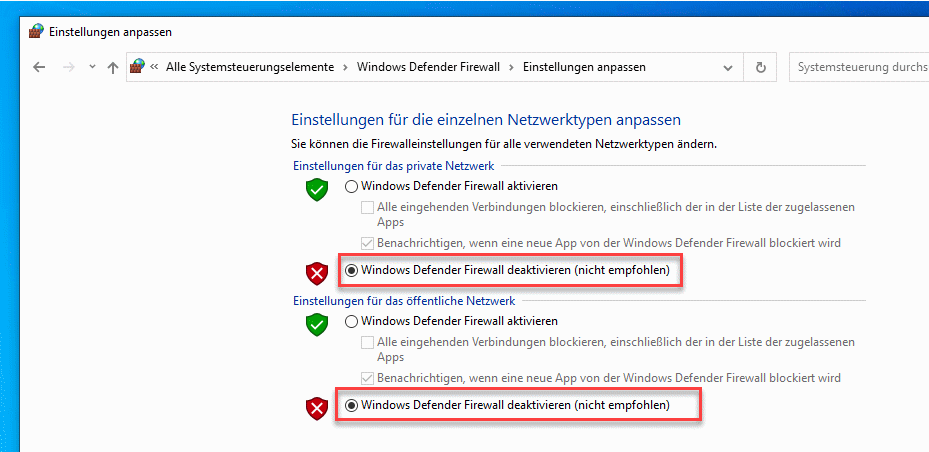Navigate to Alle Systemsteuerungselemente breadcrumb
This screenshot has width=929, height=452.
(250, 67)
